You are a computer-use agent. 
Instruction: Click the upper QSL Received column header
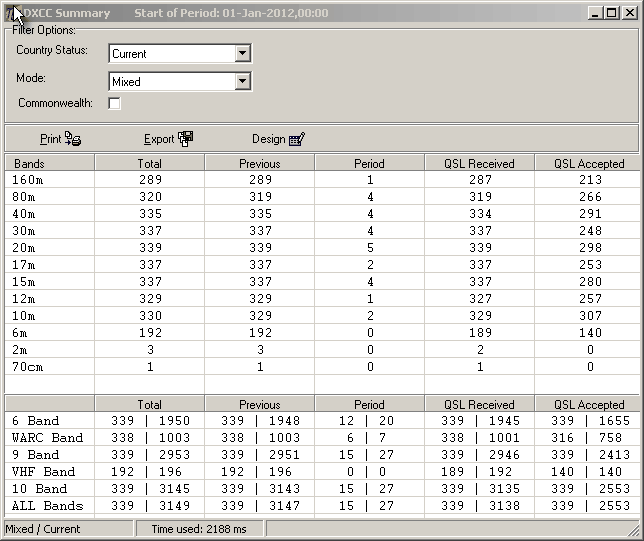[479, 163]
